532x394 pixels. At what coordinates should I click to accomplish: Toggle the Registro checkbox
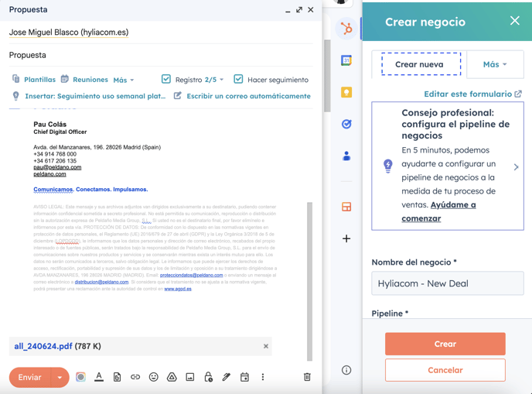click(166, 79)
